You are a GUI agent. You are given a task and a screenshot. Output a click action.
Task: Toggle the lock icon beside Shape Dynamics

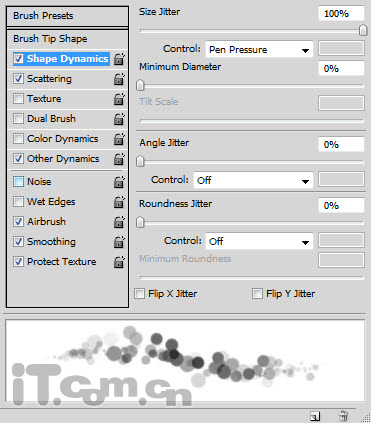(119, 59)
